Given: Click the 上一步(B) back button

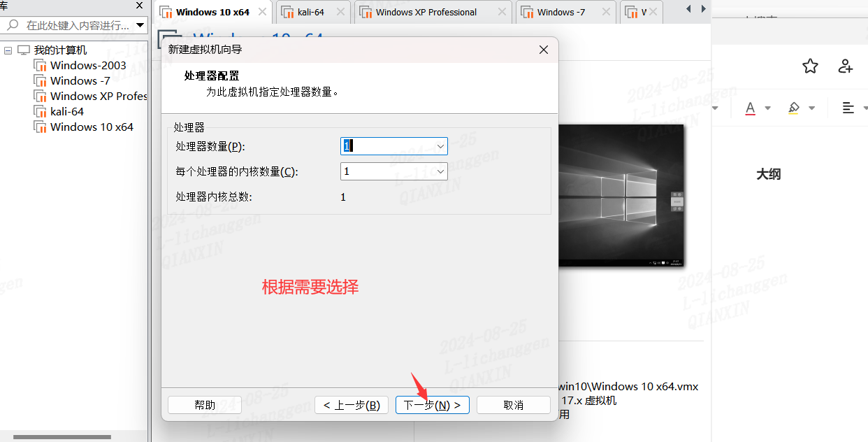Looking at the screenshot, I should pos(351,405).
